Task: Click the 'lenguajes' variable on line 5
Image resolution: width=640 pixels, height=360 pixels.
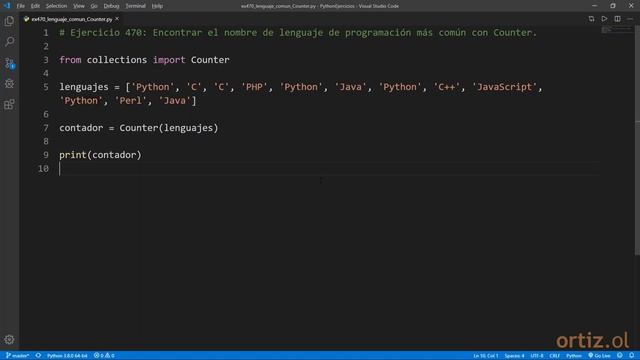Action: pos(84,87)
